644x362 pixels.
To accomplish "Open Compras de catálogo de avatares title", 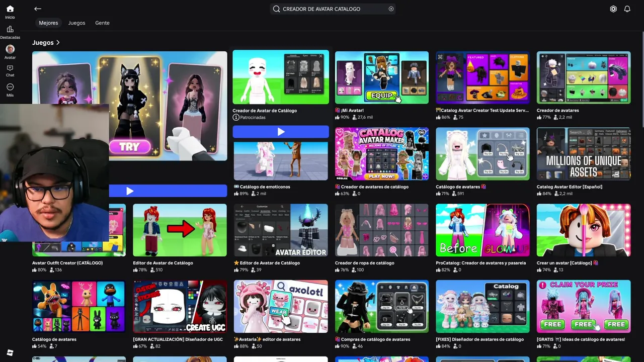I will [373, 339].
